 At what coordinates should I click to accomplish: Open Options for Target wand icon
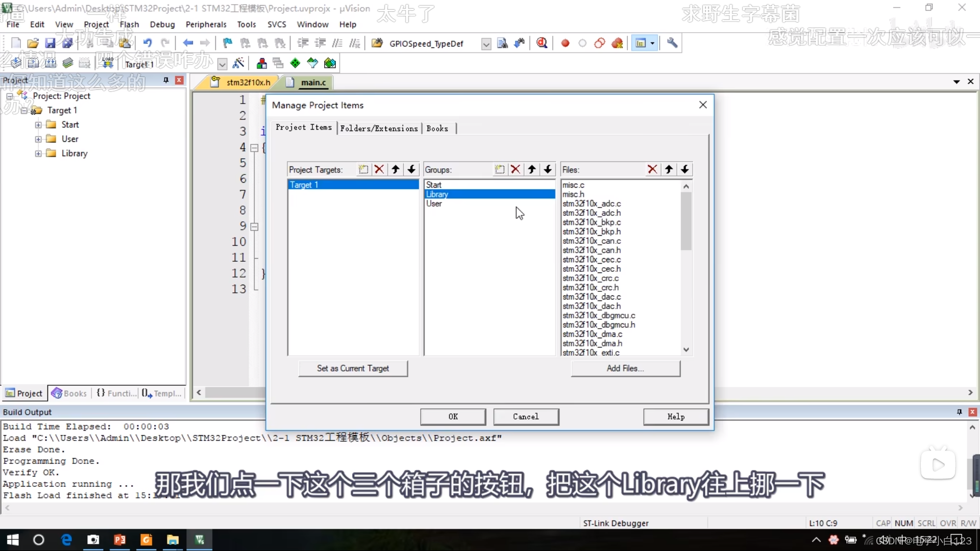(239, 62)
